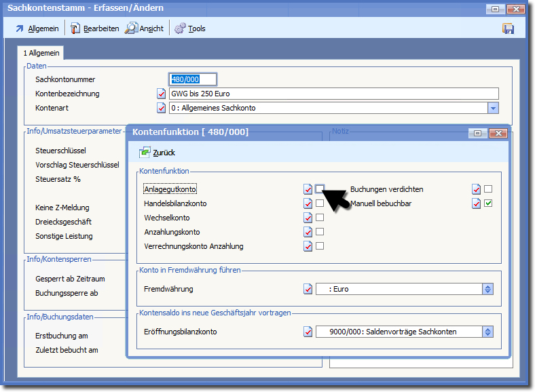535x392 pixels.
Task: Tick the Anzahlungskonto checkbox
Action: click(320, 232)
